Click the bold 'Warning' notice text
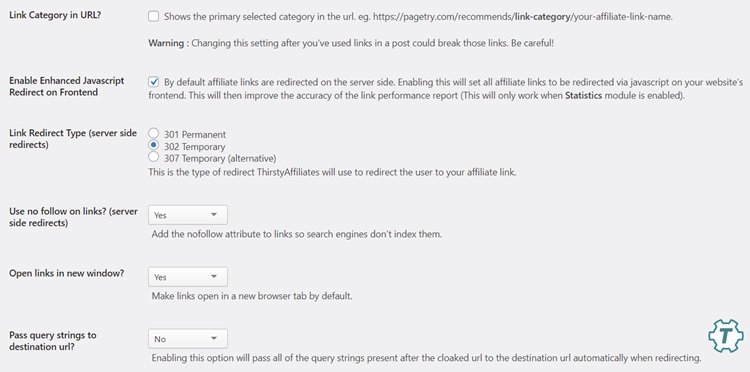750x372 pixels. coord(166,43)
